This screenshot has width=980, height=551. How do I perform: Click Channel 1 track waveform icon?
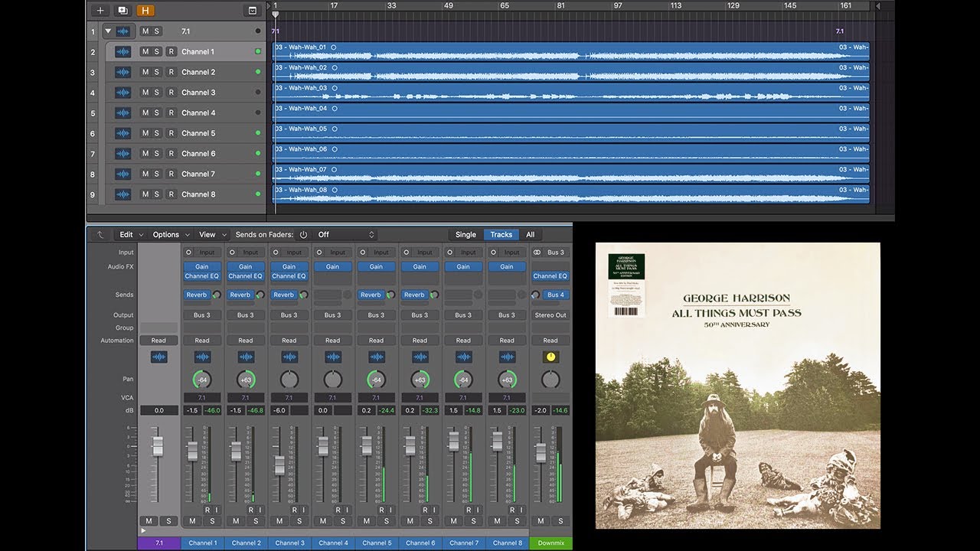coord(123,52)
